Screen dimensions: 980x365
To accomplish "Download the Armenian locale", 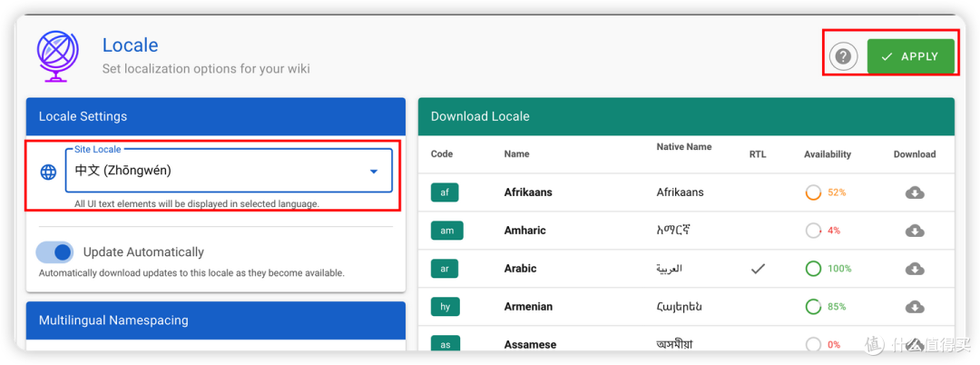I will [x=915, y=307].
